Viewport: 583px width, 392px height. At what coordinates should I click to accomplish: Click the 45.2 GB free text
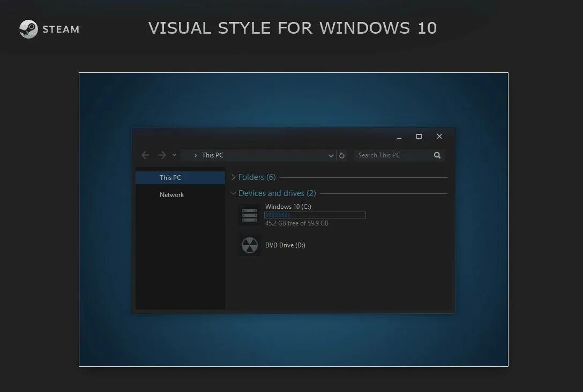point(297,223)
